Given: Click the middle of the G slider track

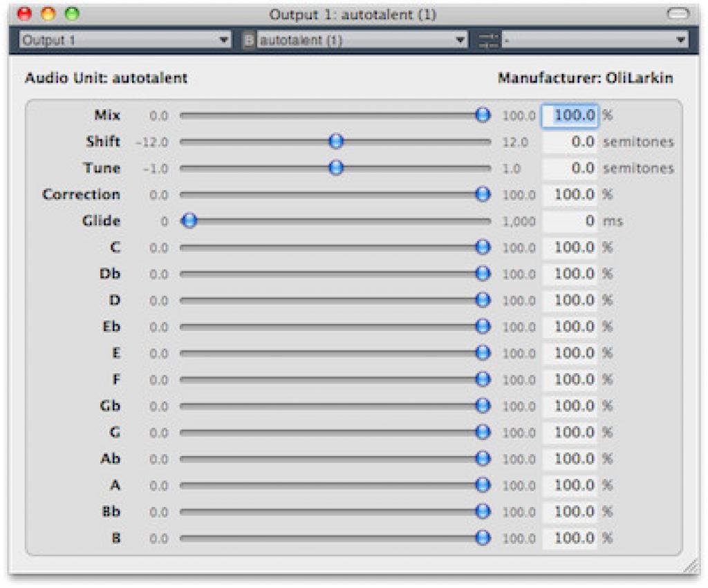Looking at the screenshot, I should point(335,433).
